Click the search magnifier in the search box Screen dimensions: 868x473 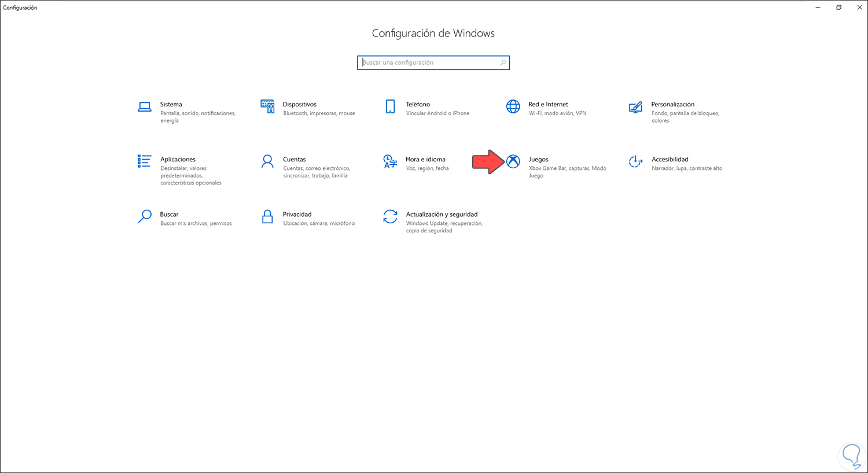[x=503, y=62]
